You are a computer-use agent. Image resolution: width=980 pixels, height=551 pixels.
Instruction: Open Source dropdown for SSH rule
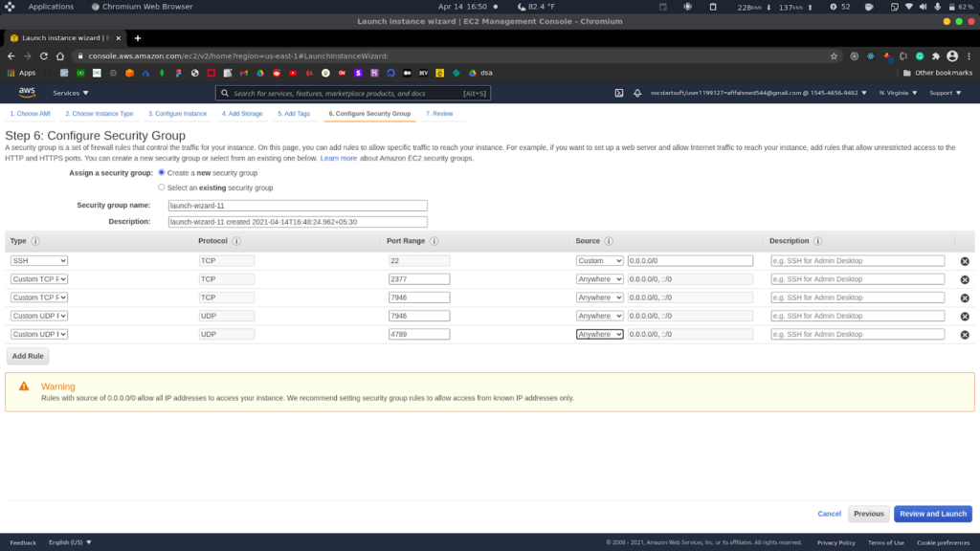[599, 261]
